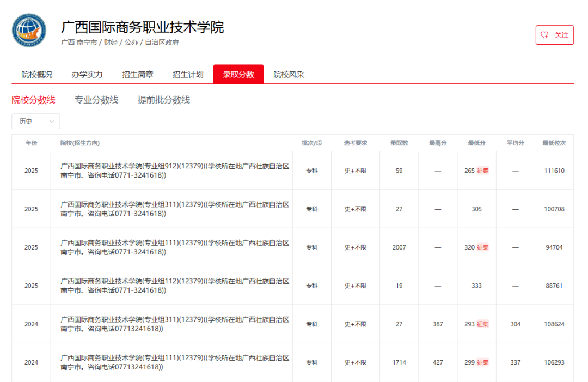This screenshot has height=382, width=588.
Task: Click the admitted count 19
Action: tap(399, 286)
